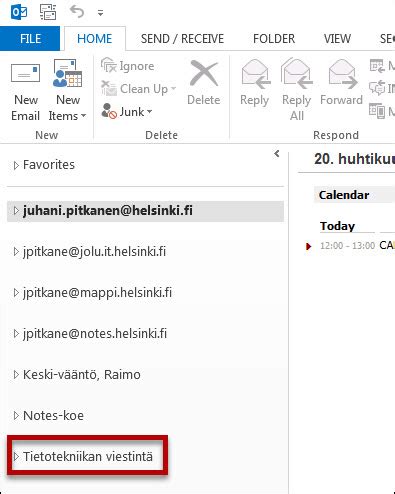Select Tietotekniikan viestintä mailbox
395x494 pixels.
88,456
